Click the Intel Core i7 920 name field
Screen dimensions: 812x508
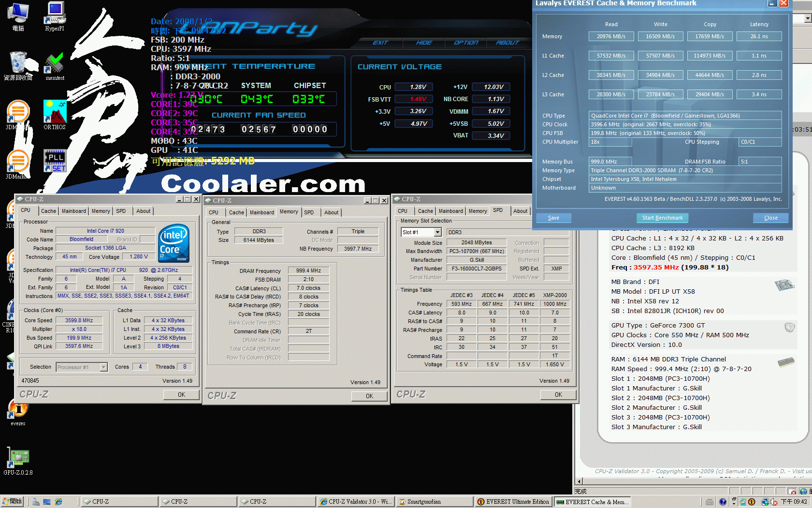point(105,231)
